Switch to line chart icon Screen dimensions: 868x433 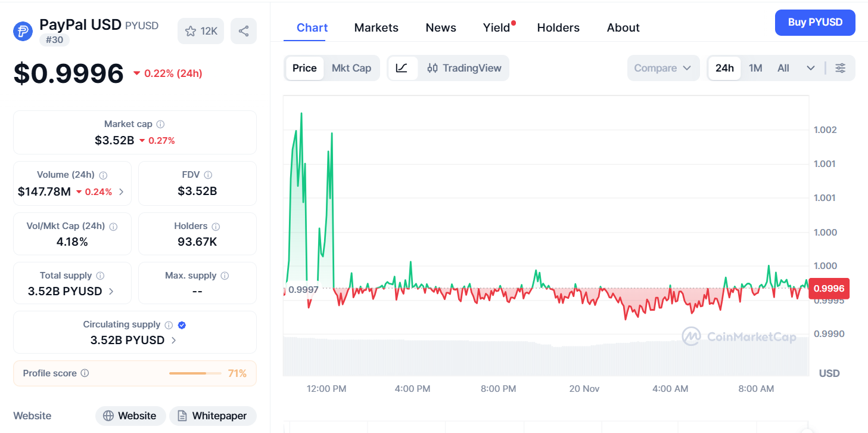coord(402,68)
